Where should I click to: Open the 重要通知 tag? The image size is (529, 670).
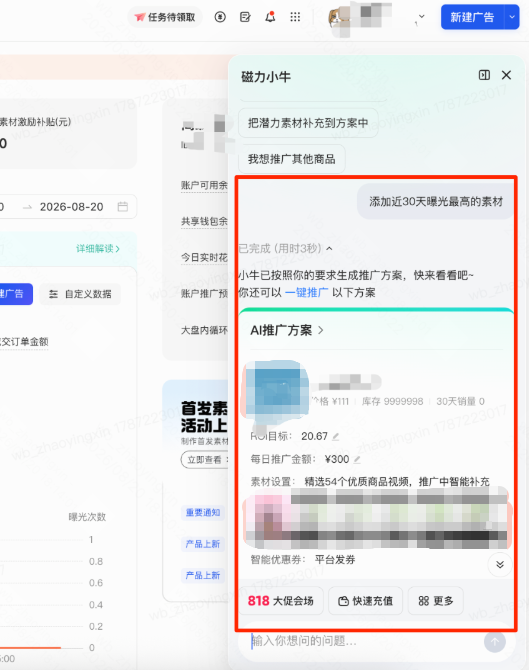click(203, 512)
